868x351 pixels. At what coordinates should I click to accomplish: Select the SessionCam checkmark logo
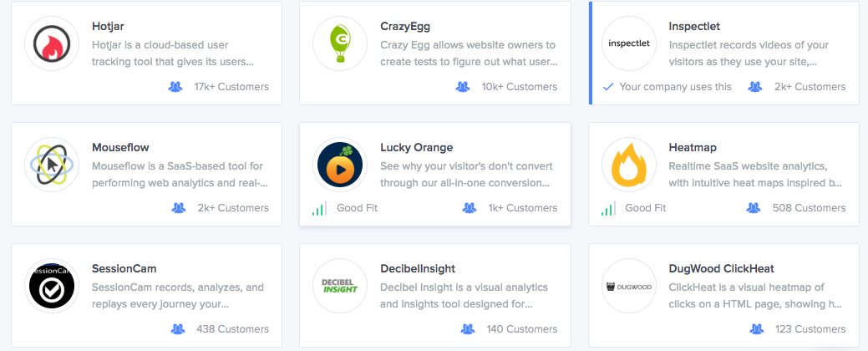click(52, 286)
